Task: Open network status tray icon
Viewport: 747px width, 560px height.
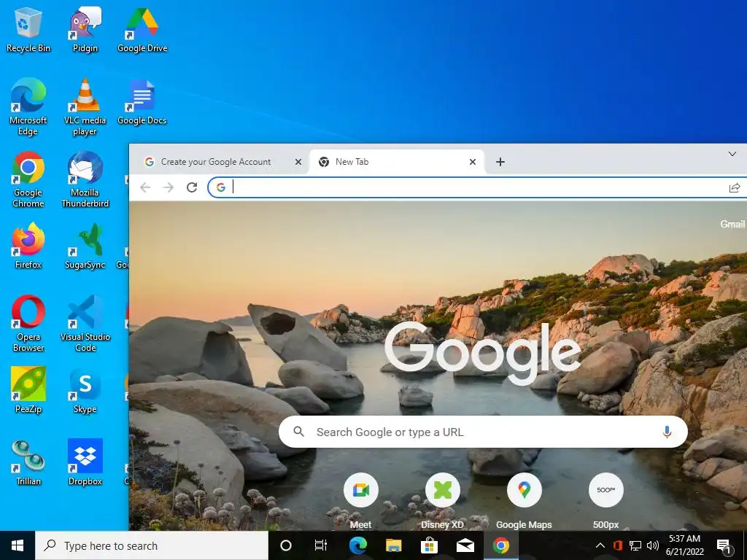Action: pos(635,545)
